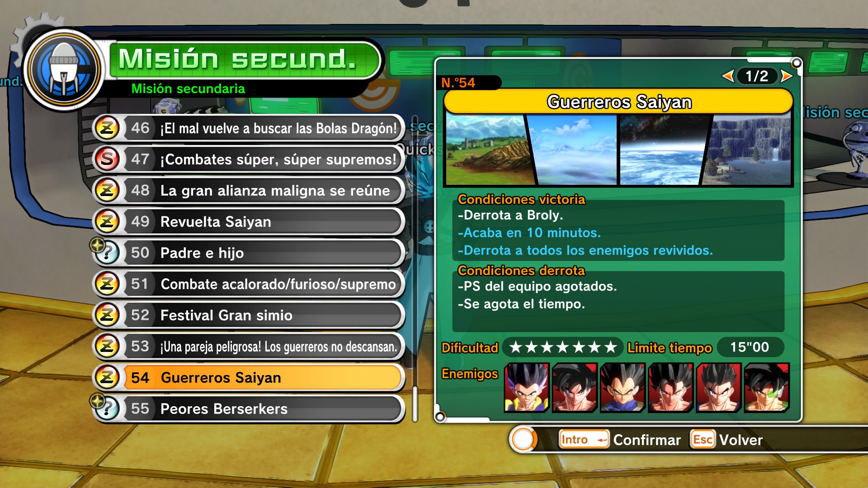Viewport: 868px width, 488px height.
Task: Click the Esc Volver button
Action: [x=726, y=440]
